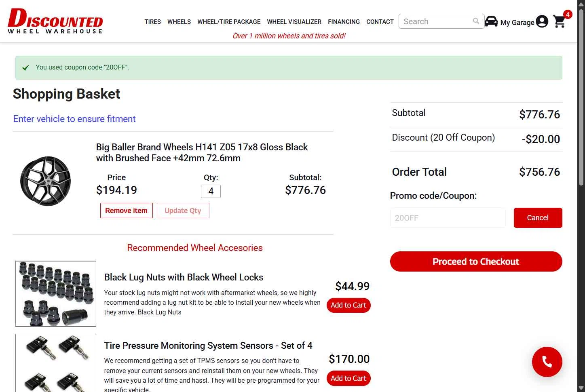Go to Wheel/Tire Package
The height and width of the screenshot is (392, 585).
coord(229,22)
